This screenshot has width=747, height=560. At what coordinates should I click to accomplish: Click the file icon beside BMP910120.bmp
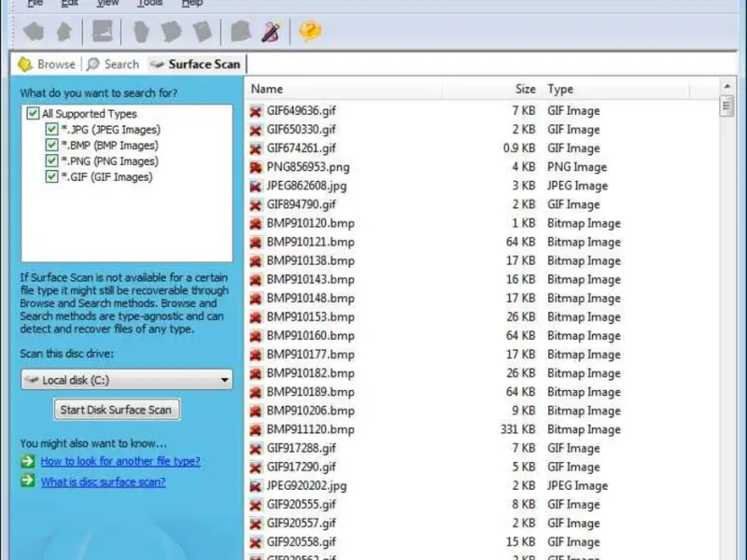coord(256,223)
